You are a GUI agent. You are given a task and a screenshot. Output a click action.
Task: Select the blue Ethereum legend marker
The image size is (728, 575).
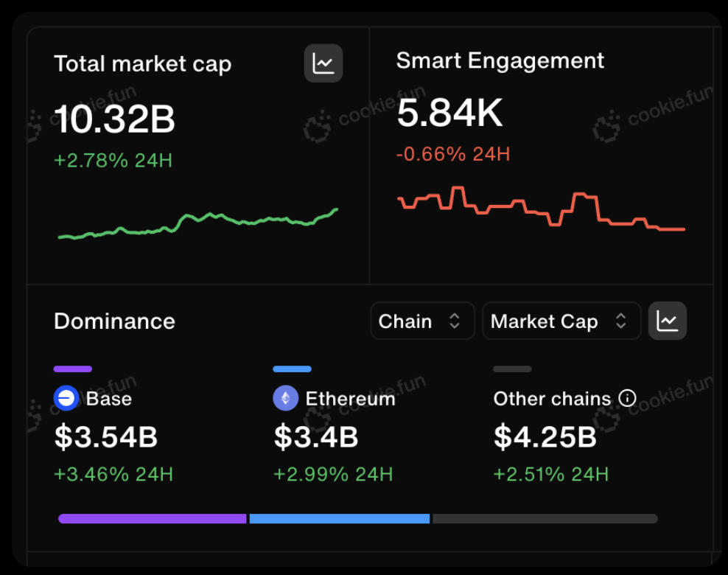[292, 369]
